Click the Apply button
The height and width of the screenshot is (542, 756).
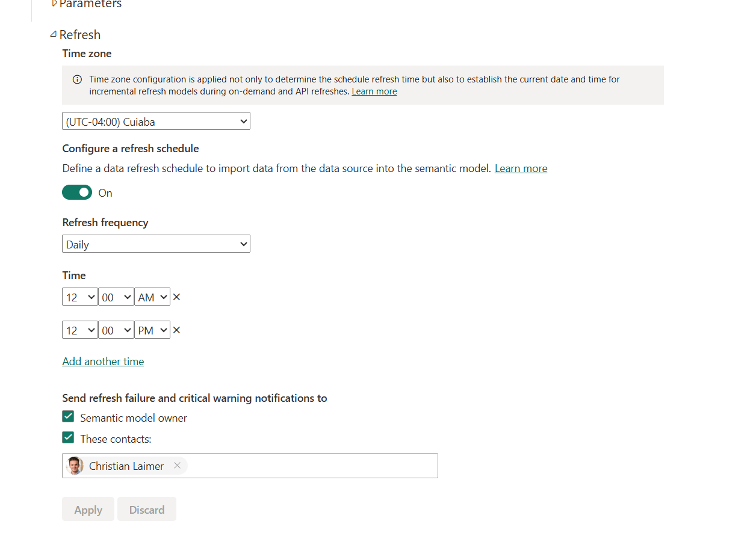(88, 510)
